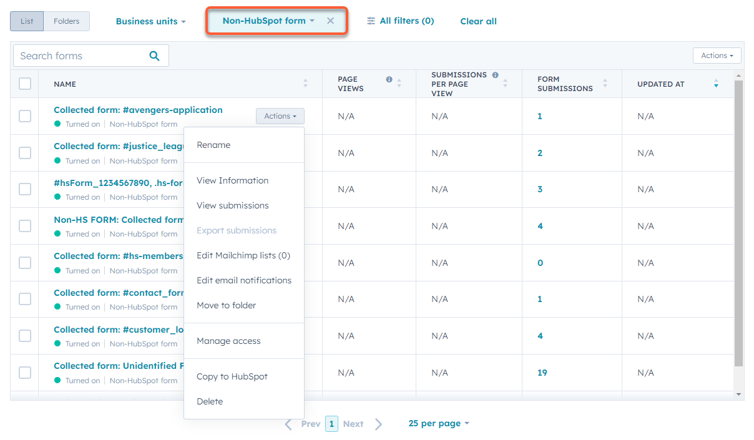The width and height of the screenshot is (754, 440).
Task: Open the All filters (0) panel
Action: coord(400,21)
